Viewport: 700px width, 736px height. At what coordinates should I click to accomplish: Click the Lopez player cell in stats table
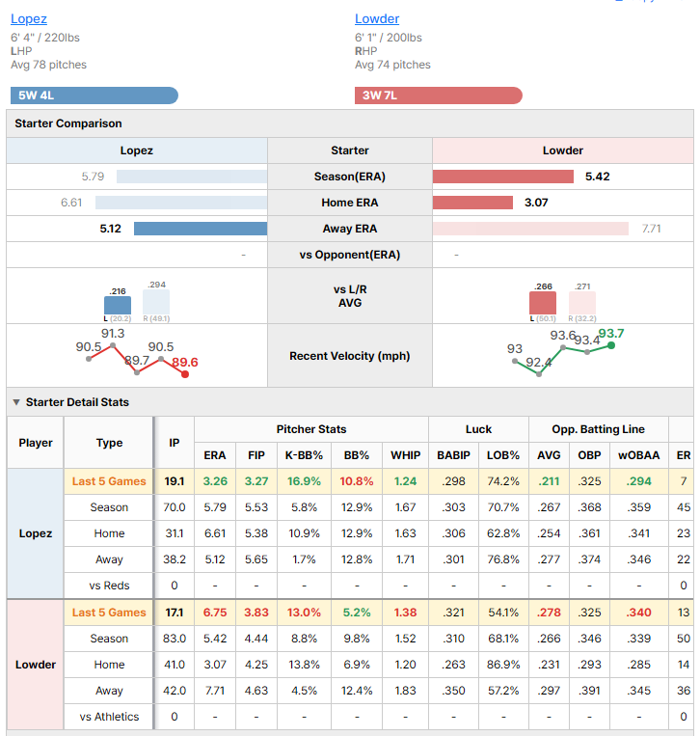pos(36,533)
